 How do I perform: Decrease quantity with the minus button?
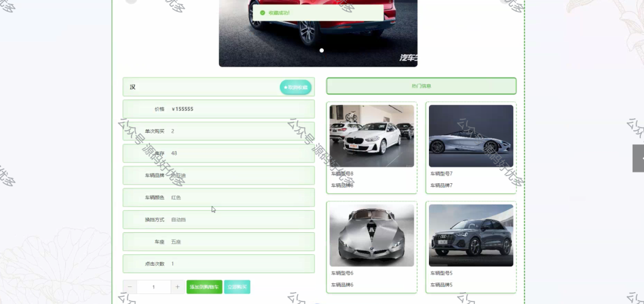[130, 287]
